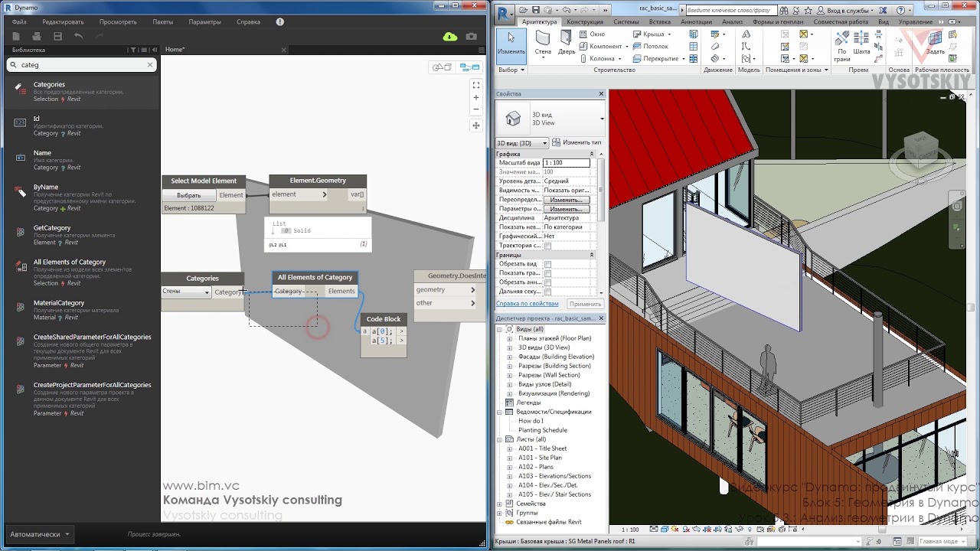980x551 pixels.
Task: Select the Home* workspace tab in Dynamo
Action: (x=175, y=50)
